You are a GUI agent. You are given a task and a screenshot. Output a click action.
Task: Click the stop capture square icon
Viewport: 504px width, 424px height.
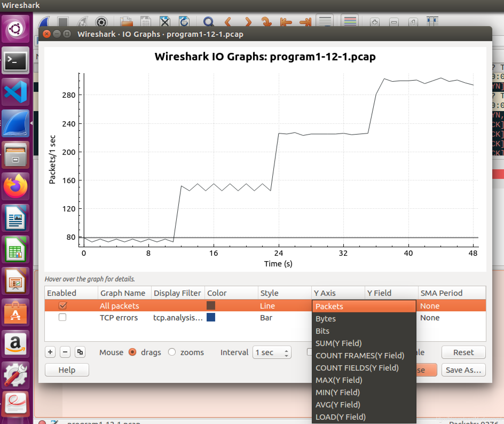pos(63,22)
